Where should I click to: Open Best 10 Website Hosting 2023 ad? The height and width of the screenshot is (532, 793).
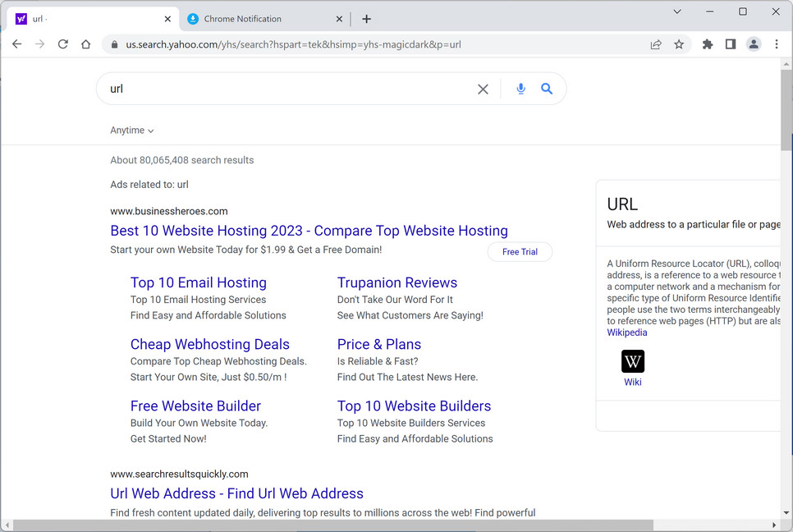tap(309, 231)
